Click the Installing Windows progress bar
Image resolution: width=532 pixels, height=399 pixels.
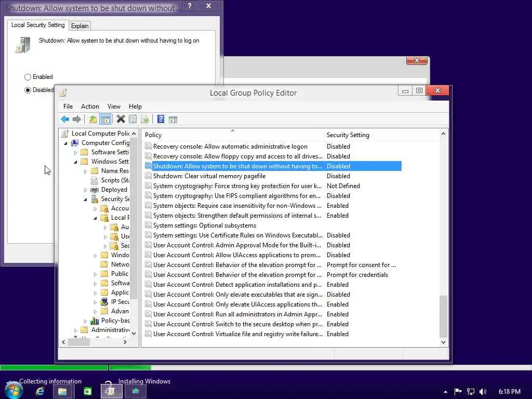320,367
